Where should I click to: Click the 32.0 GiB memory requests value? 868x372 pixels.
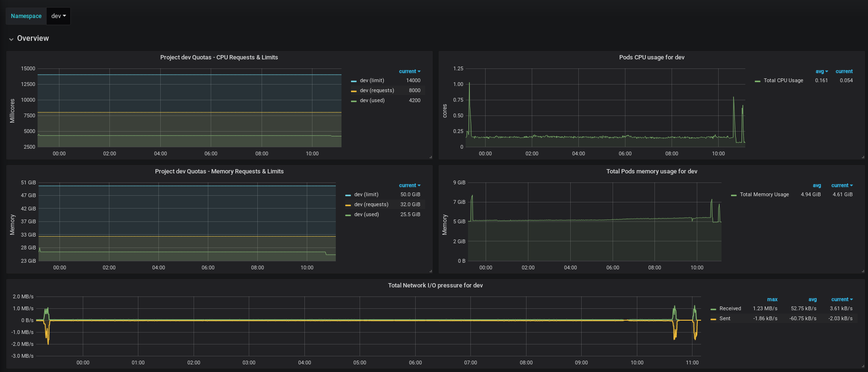(410, 205)
